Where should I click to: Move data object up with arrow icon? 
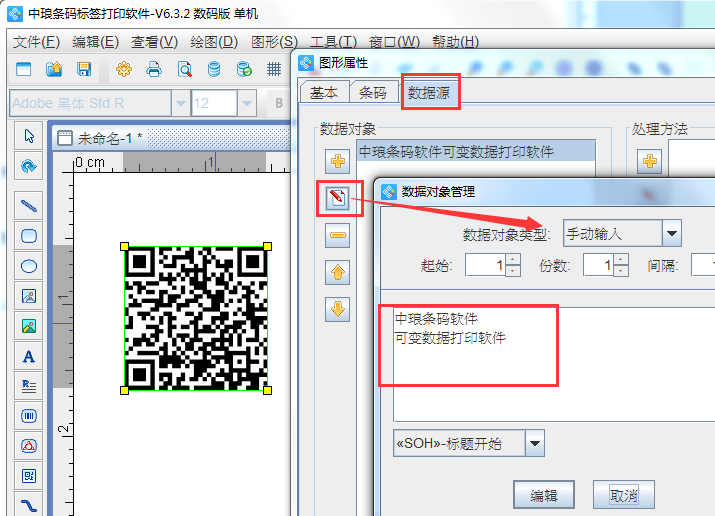click(337, 272)
